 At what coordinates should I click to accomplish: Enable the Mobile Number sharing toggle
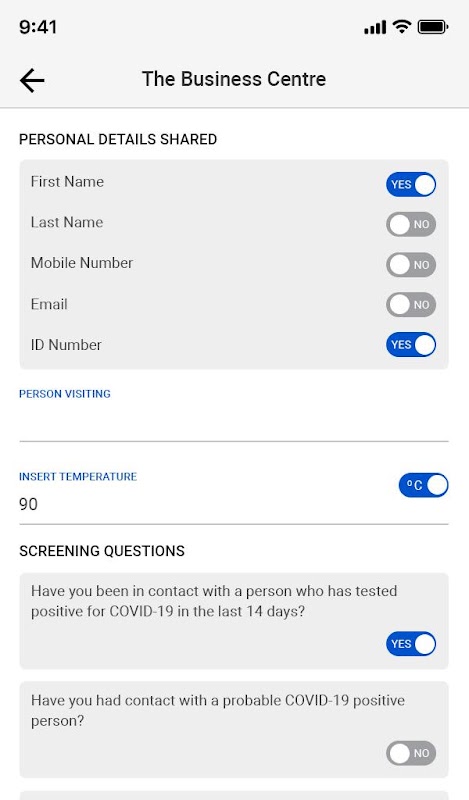coord(411,265)
